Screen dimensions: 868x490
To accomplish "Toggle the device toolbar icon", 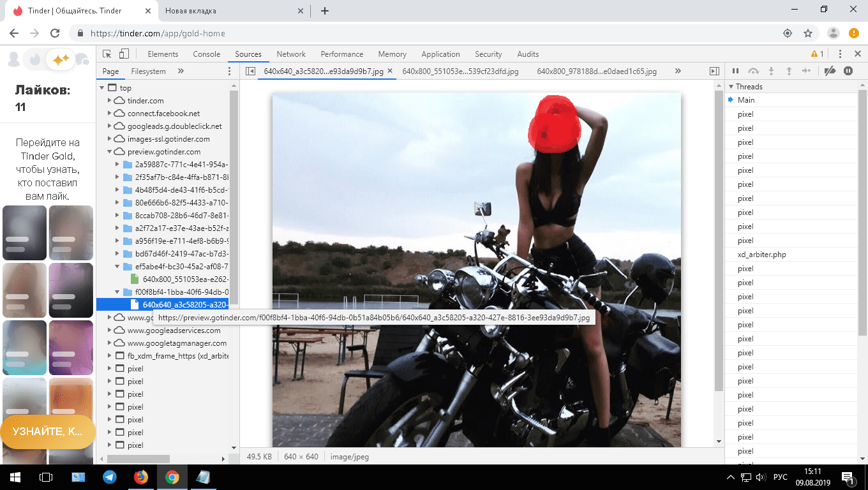I will click(124, 54).
